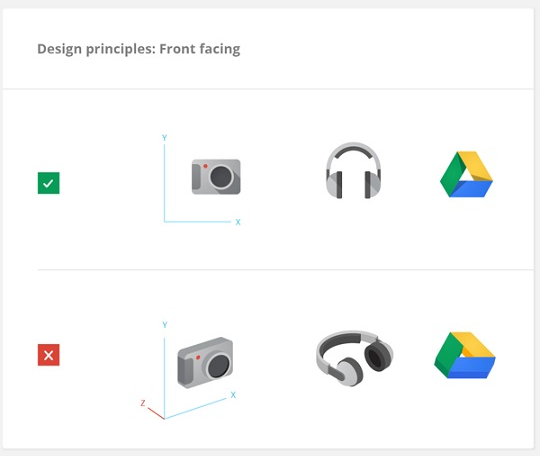Select the tilted 3D headphones icon

click(355, 358)
